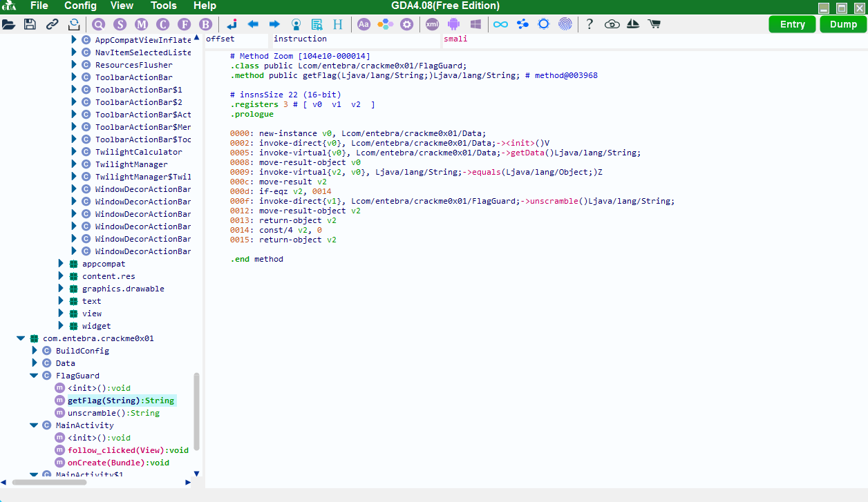Click the shopping cart icon
The image size is (868, 502).
coord(653,24)
